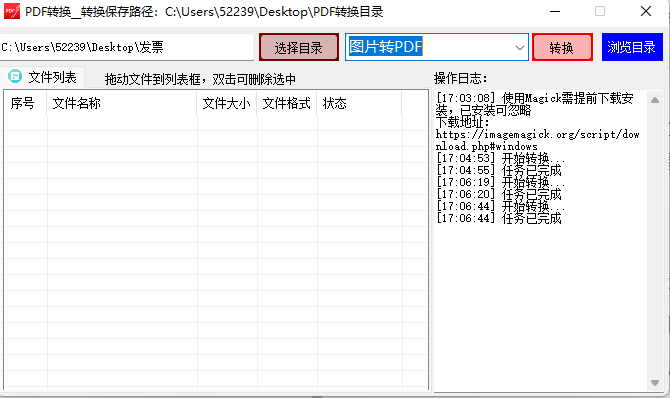The image size is (670, 398).
Task: Click log entry [17:06:19] 开始转换
Action: (500, 183)
